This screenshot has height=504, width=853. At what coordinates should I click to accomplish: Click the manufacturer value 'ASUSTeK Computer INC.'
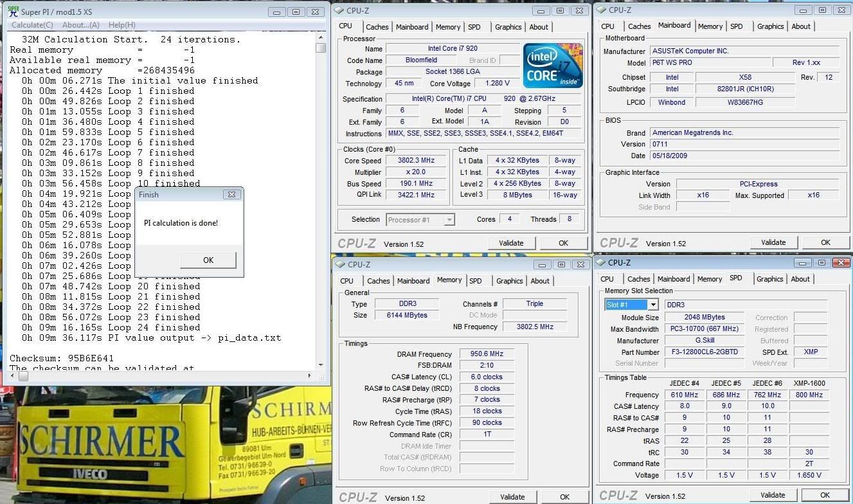744,51
